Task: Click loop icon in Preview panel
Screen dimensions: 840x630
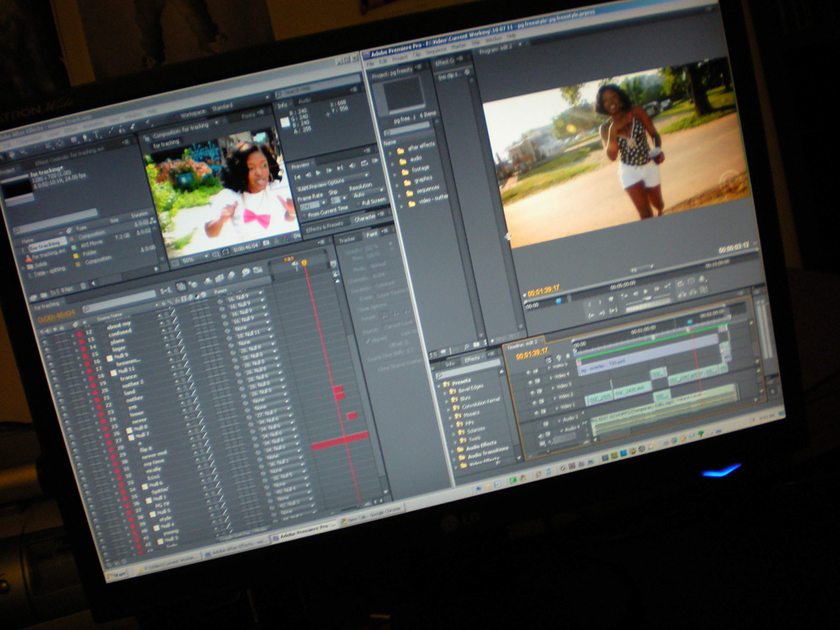Action: pyautogui.click(x=364, y=163)
